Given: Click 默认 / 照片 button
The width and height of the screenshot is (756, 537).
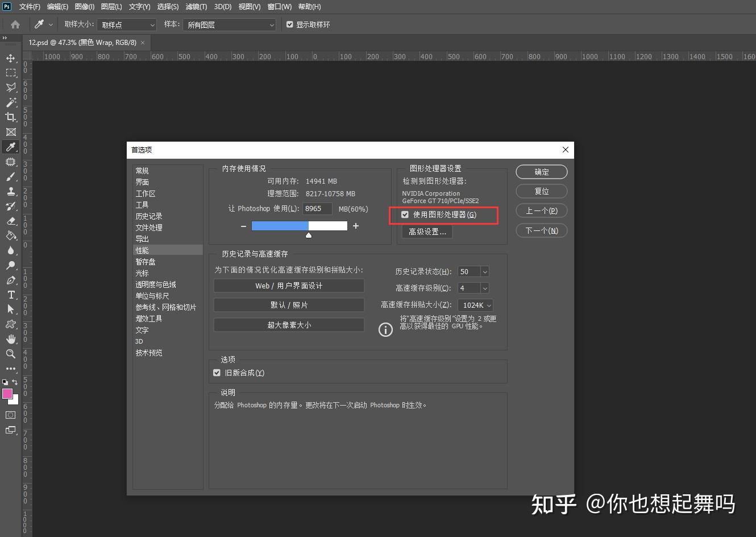Looking at the screenshot, I should [289, 305].
